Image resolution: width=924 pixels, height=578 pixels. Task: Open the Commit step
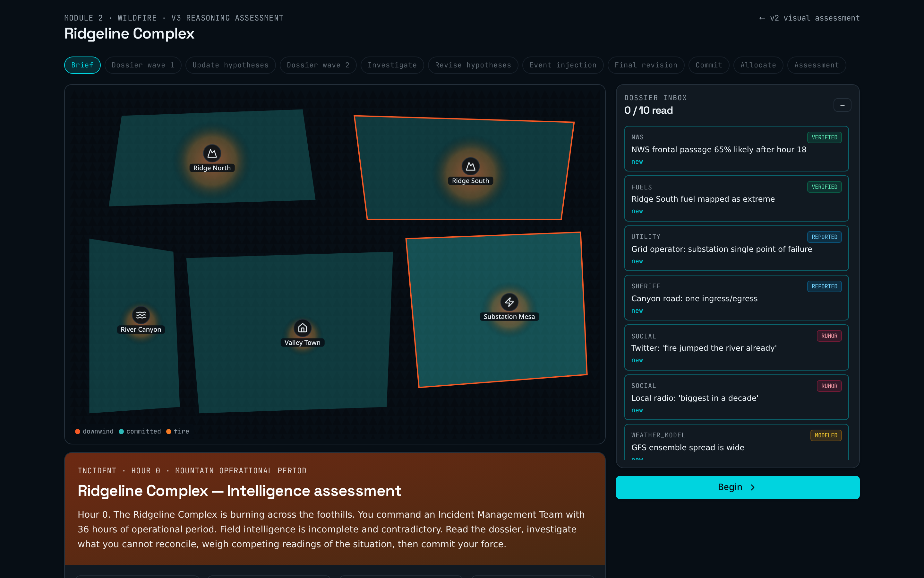(709, 65)
